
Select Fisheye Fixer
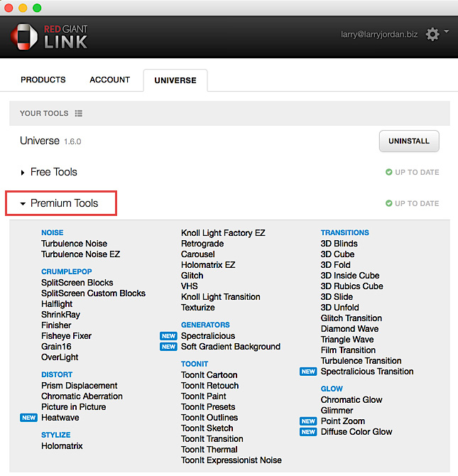click(67, 336)
